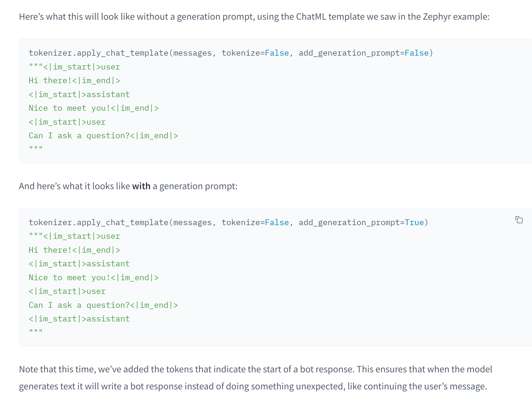
Task: Click tokenizer.apply_chat_template in the first code block
Action: click(x=98, y=53)
